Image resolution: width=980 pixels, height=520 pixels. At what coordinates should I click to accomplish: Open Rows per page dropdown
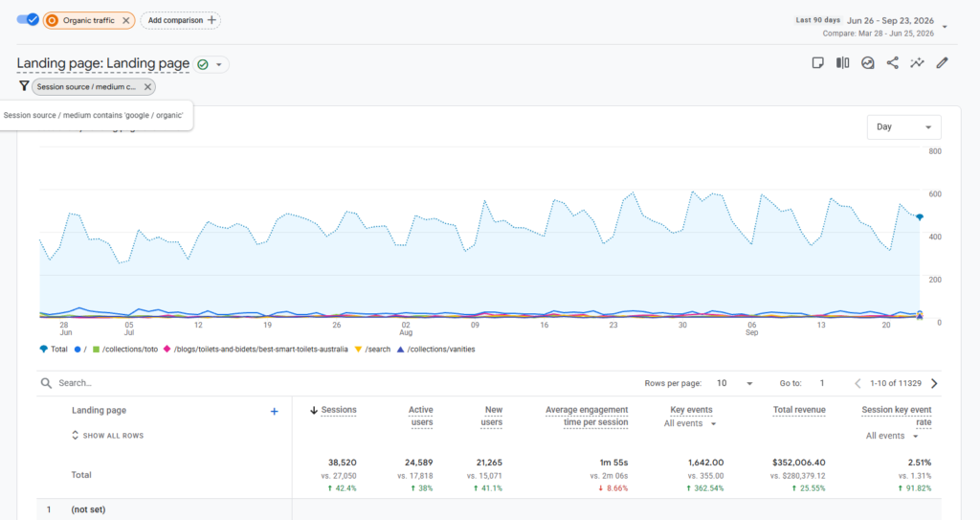pos(734,383)
